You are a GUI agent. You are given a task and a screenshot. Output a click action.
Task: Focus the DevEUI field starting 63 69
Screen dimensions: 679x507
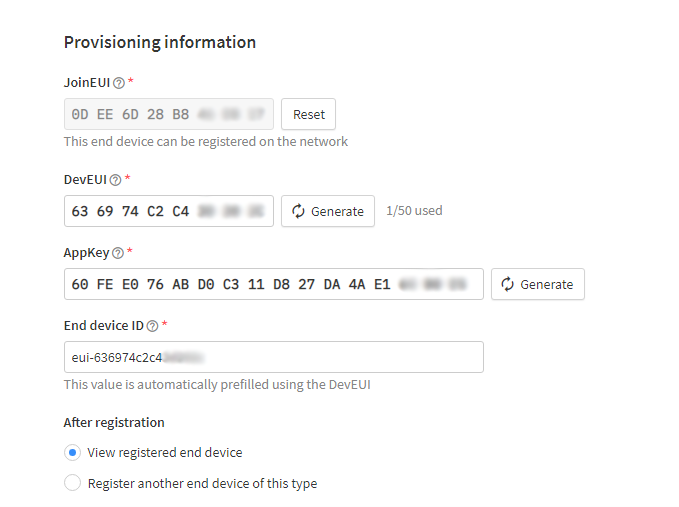tap(169, 211)
